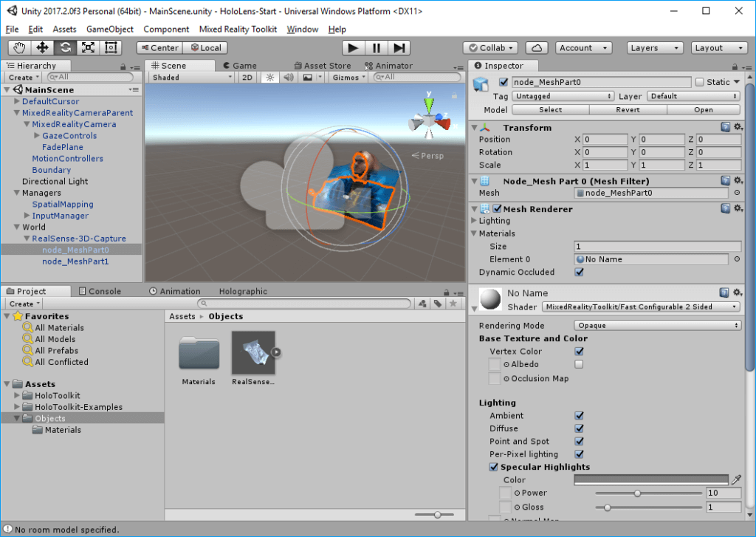Click the Specular Highlights color swatch
The image size is (756, 537).
click(x=650, y=479)
